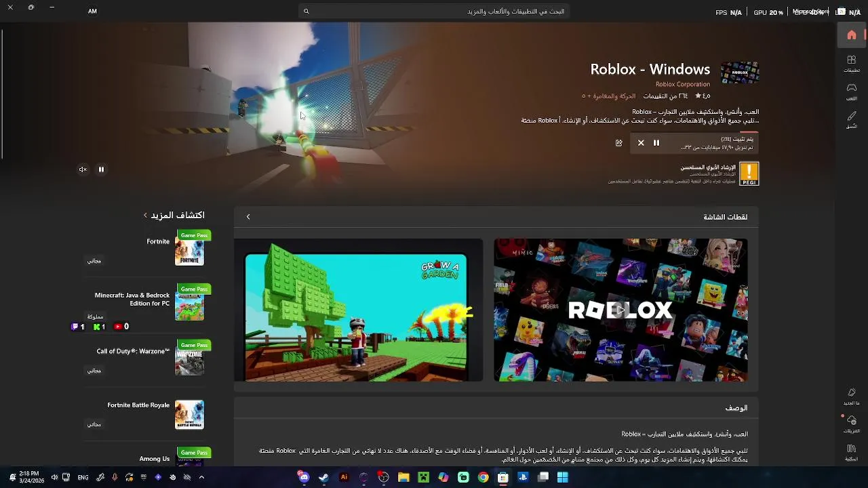Open Discord from the taskbar
This screenshot has height=488, width=868.
[x=304, y=477]
